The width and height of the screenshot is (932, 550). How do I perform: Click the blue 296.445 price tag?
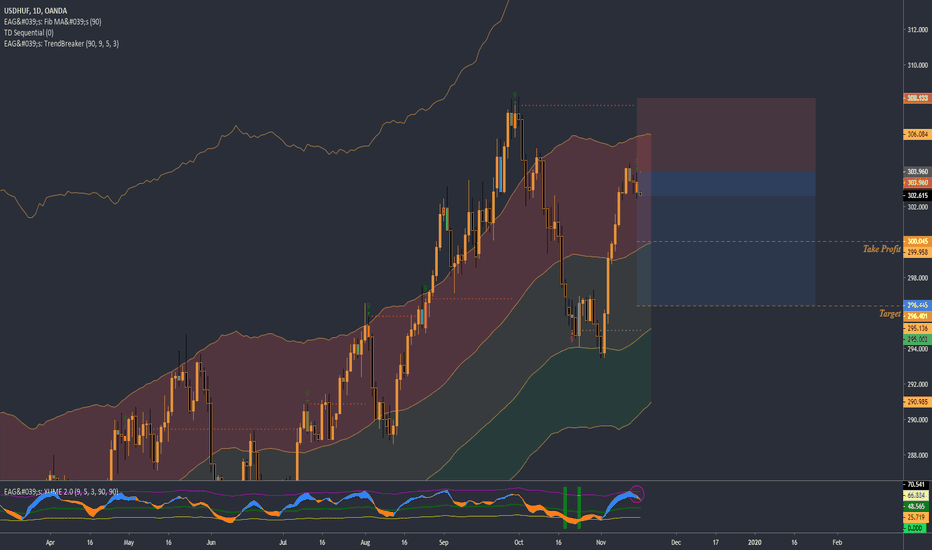click(x=917, y=304)
